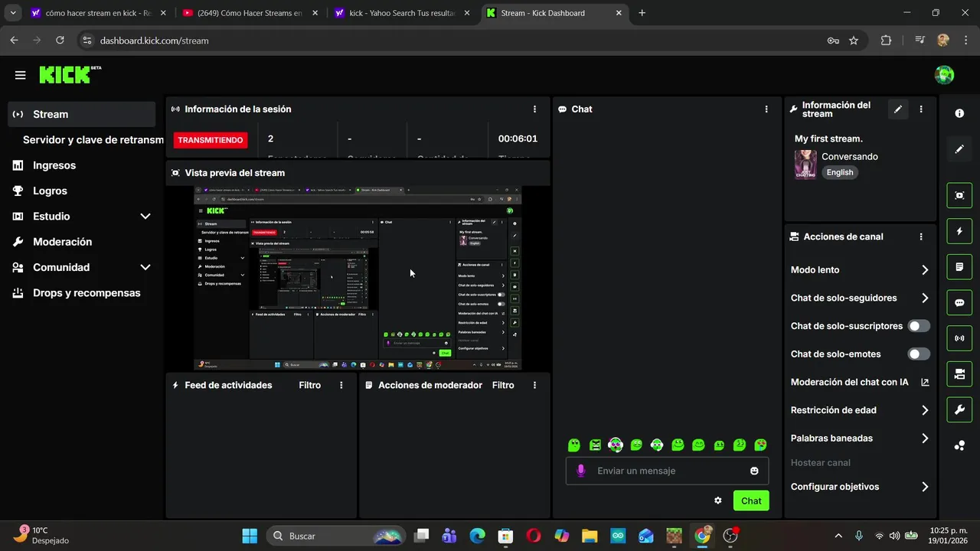Image resolution: width=980 pixels, height=551 pixels.
Task: Open chat settings gear icon
Action: (717, 500)
